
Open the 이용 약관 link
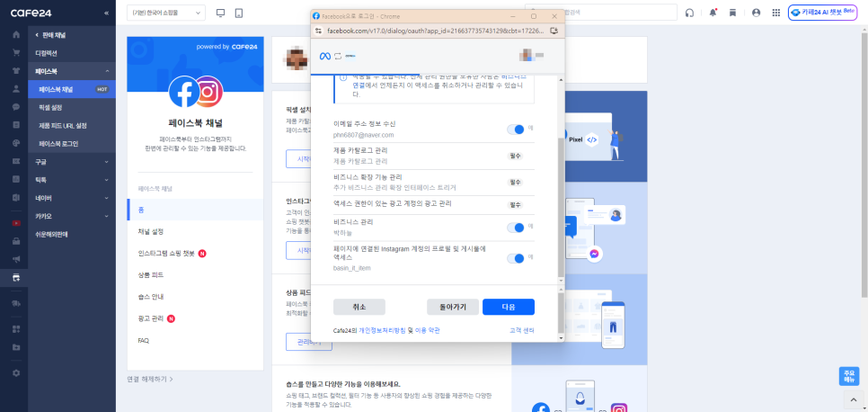pos(428,330)
